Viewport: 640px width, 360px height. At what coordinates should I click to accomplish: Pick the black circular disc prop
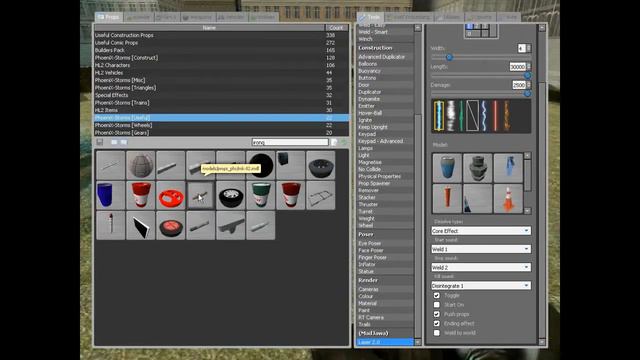coord(260,165)
